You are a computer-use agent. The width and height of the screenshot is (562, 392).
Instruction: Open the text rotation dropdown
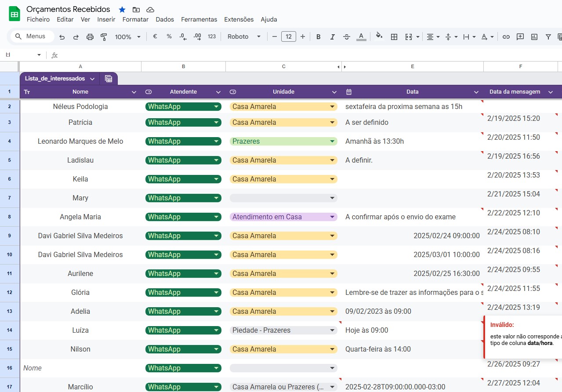tap(487, 37)
